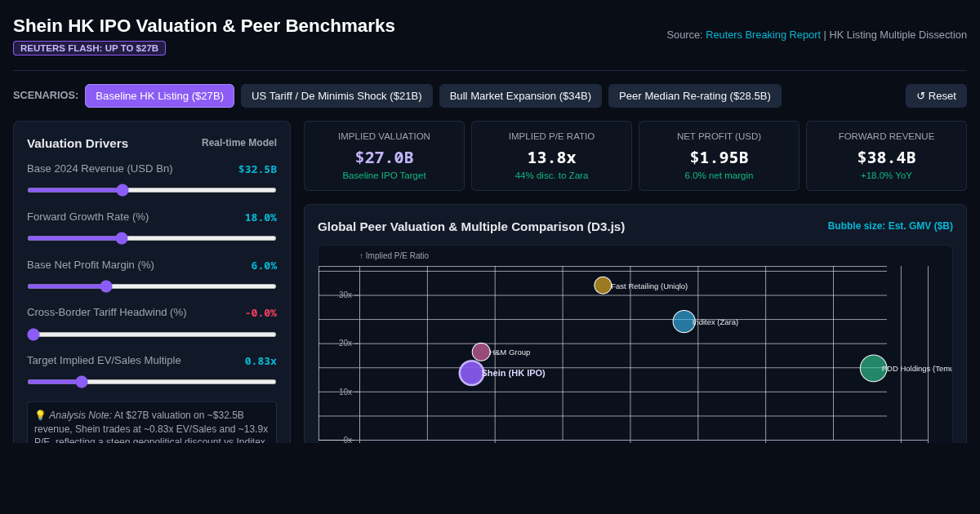Click the Real-time Model label

(239, 143)
